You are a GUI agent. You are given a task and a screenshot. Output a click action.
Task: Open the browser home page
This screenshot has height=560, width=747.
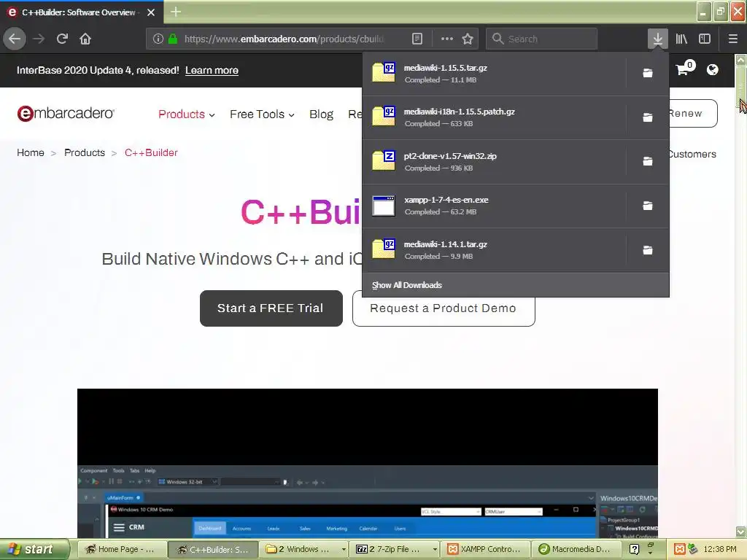click(85, 39)
